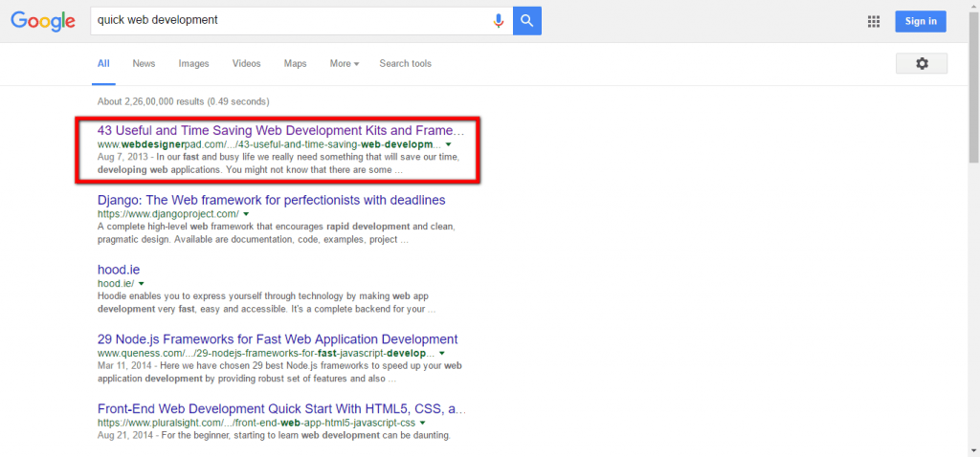Click the pluralsight.com green URL text
Screen dimensions: 980x457
[256, 424]
